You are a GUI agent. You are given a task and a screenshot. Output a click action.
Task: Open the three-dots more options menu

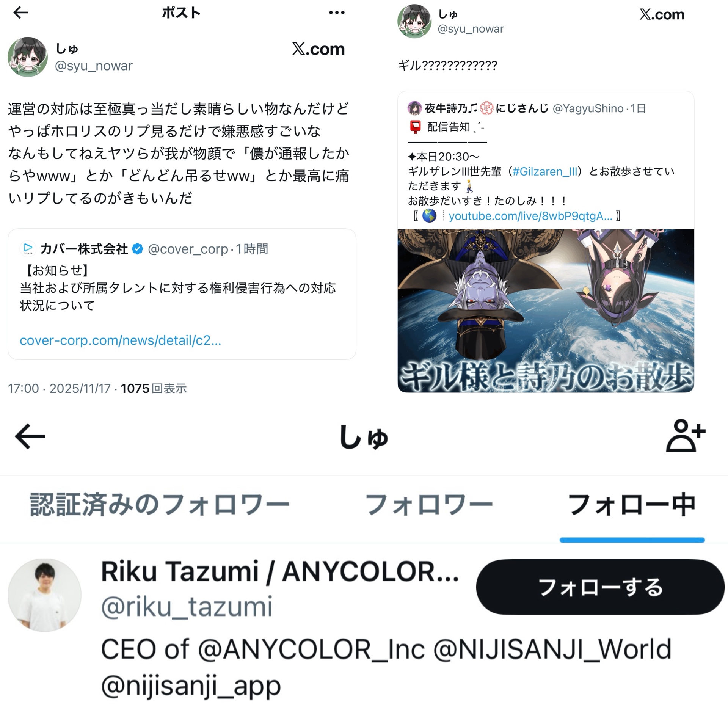[x=337, y=13]
